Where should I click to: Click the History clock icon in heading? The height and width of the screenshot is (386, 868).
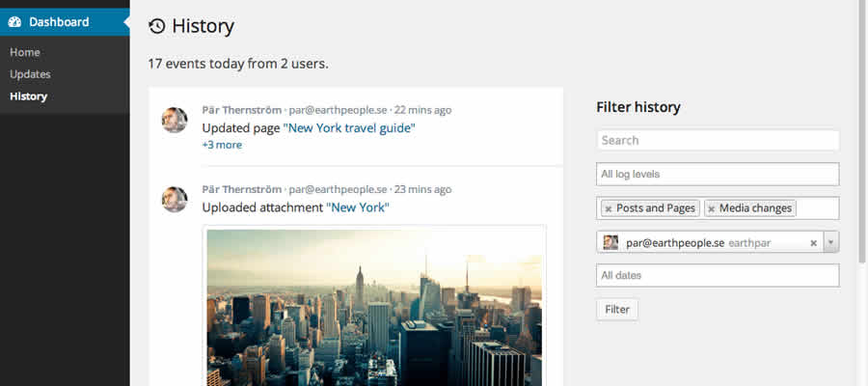pos(157,27)
